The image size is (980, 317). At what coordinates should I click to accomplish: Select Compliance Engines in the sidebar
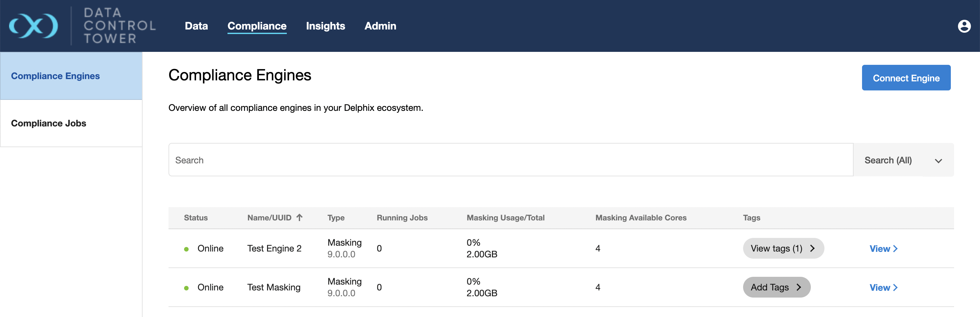[x=55, y=76]
